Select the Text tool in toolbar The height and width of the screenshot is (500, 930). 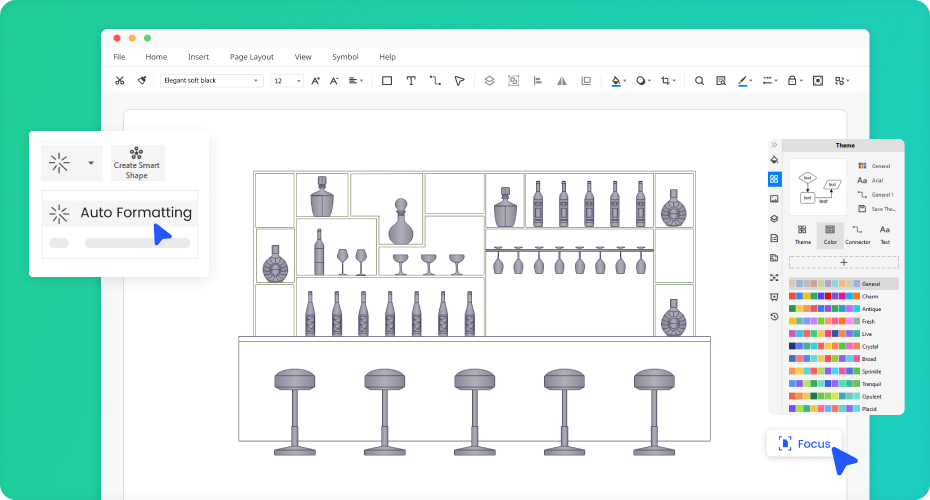pos(410,81)
